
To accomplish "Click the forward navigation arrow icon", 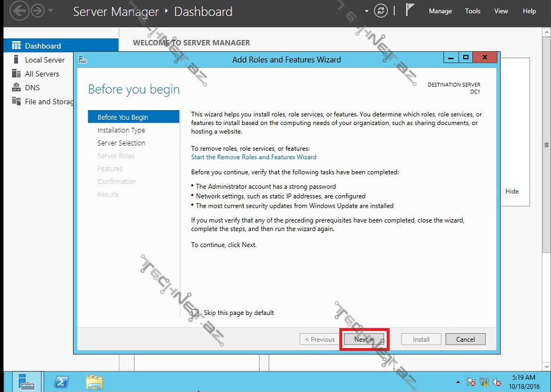I will tap(38, 11).
